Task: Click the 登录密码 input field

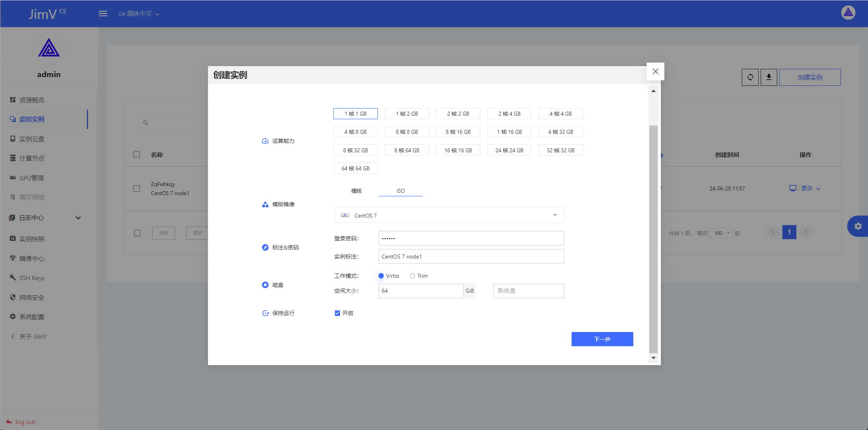Action: point(471,238)
